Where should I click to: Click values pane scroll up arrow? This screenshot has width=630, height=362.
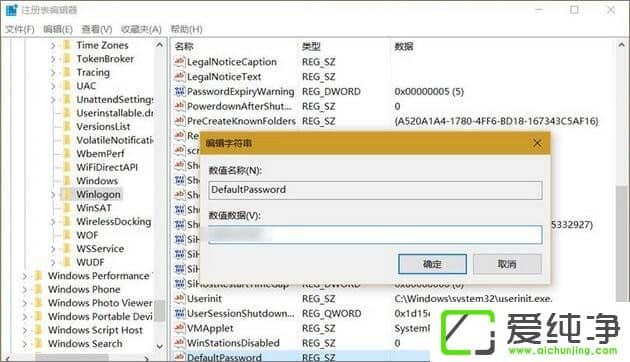(x=621, y=45)
